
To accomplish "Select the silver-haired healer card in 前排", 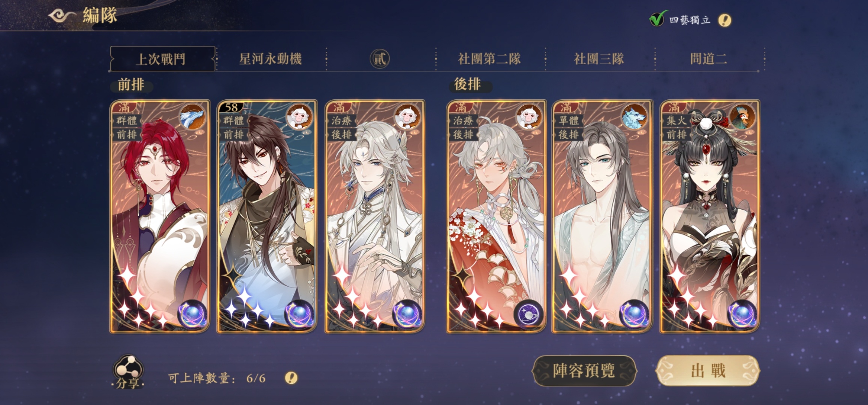I will 375,216.
